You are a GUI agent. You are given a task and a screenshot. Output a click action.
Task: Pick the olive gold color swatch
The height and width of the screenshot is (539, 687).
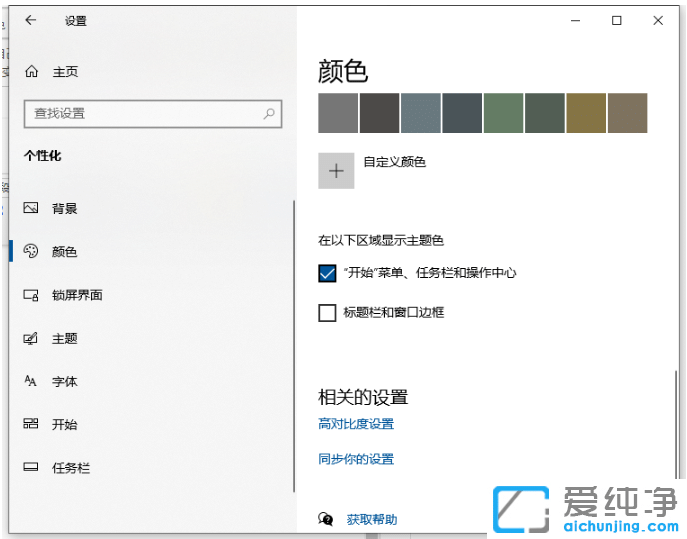click(x=586, y=113)
